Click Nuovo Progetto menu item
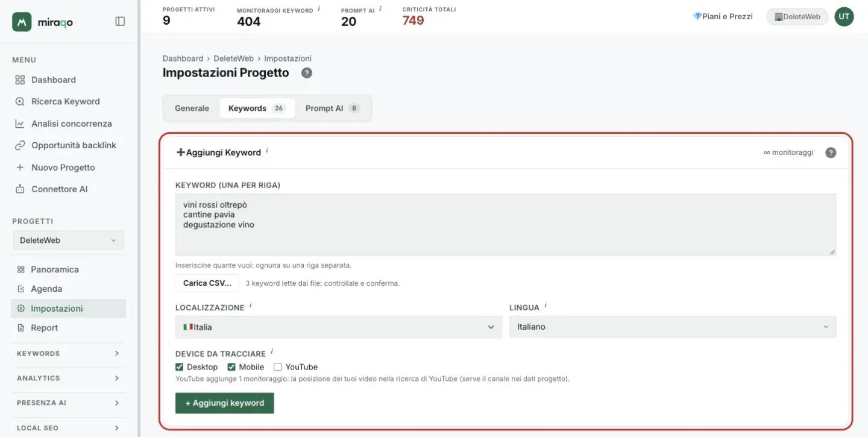The image size is (868, 437). (63, 168)
